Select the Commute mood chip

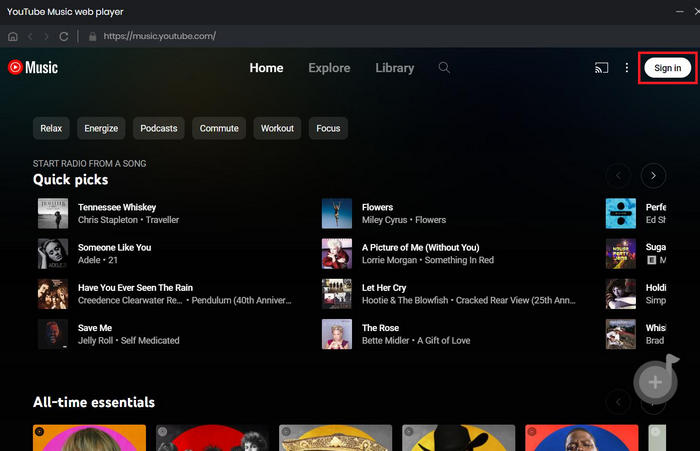[219, 128]
